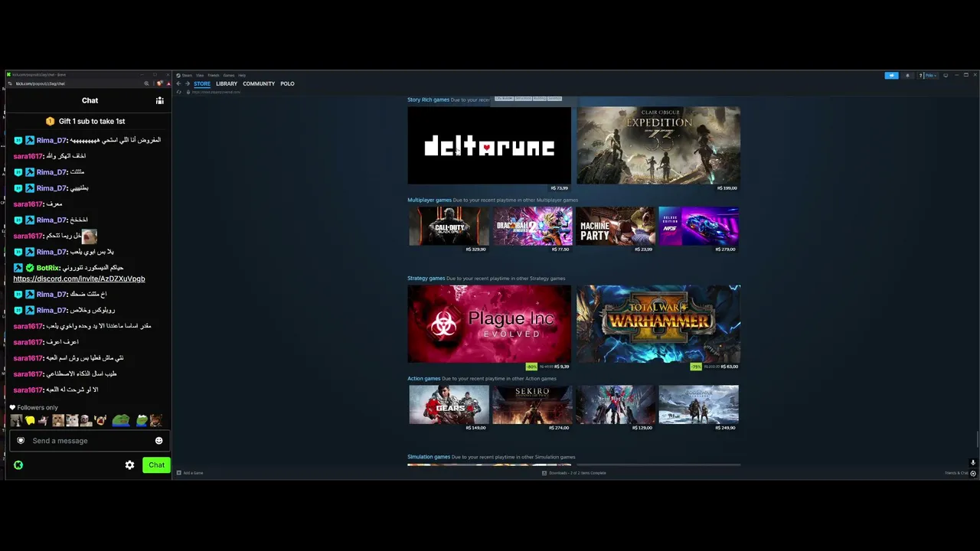Open Steam help question mark
This screenshot has height=551, width=980.
(x=920, y=76)
